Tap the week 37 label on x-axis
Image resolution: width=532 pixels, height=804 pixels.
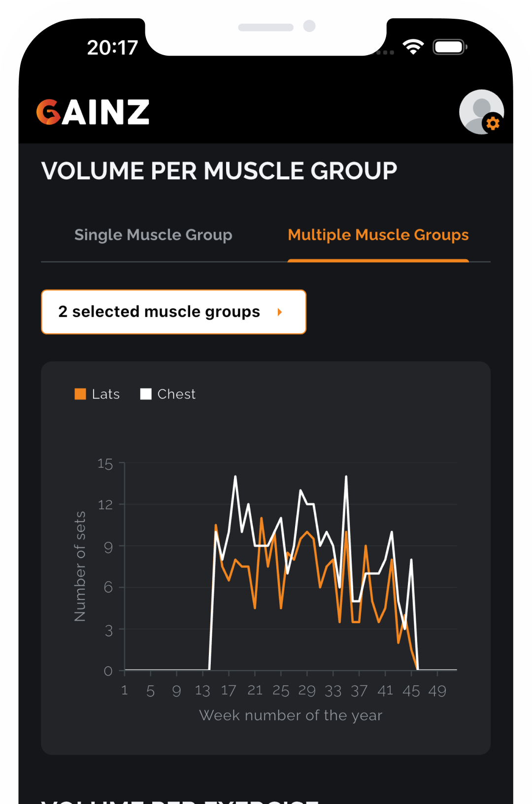point(359,691)
